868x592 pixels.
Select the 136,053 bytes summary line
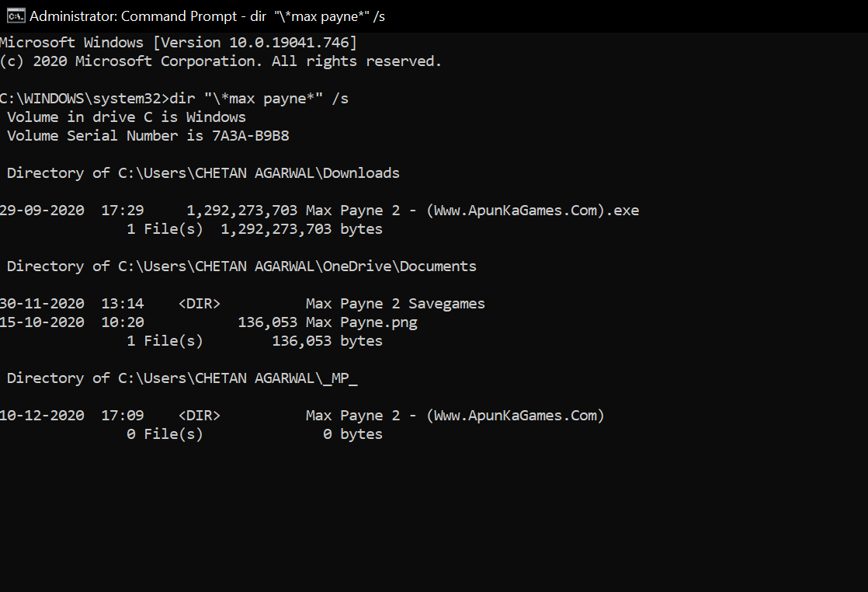coord(256,340)
